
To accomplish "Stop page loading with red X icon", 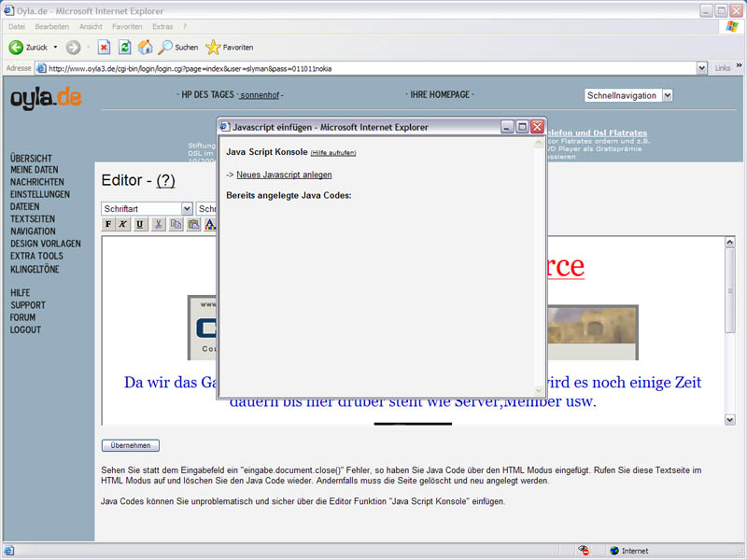I will coord(104,48).
